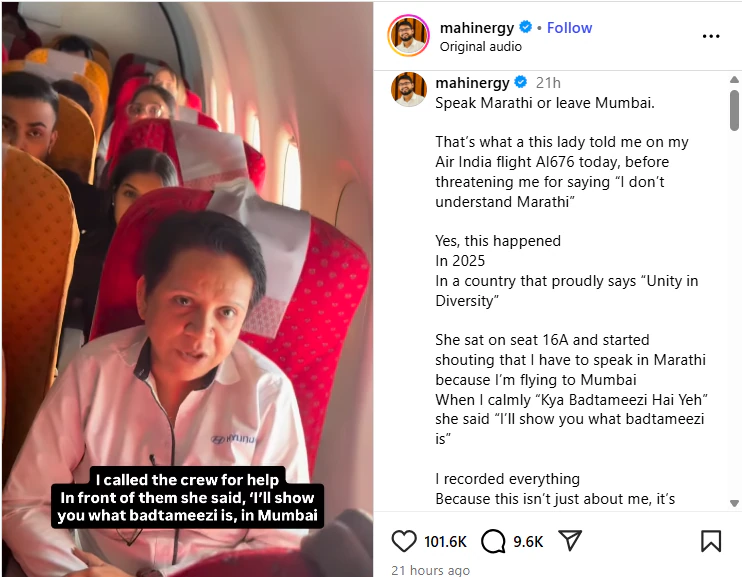Open comments via the speech bubble icon
This screenshot has height=577, width=742.
493,541
